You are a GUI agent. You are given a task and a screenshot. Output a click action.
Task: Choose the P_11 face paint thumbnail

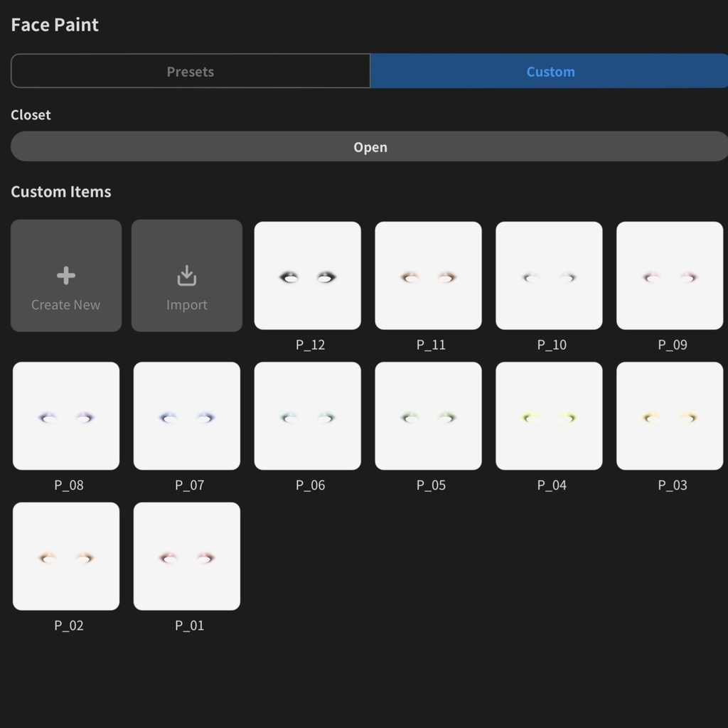click(428, 276)
